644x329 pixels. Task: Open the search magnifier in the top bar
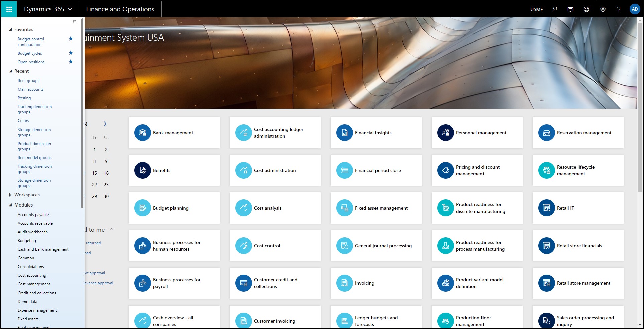pyautogui.click(x=554, y=9)
